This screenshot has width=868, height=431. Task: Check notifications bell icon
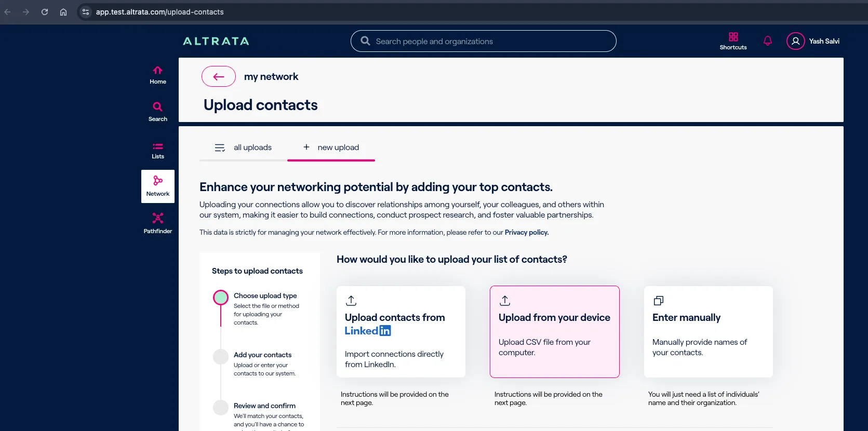768,41
